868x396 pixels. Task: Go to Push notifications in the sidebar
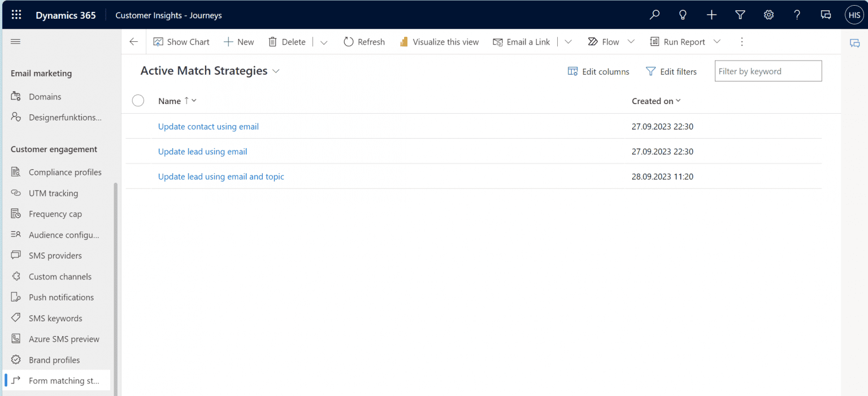tap(62, 297)
